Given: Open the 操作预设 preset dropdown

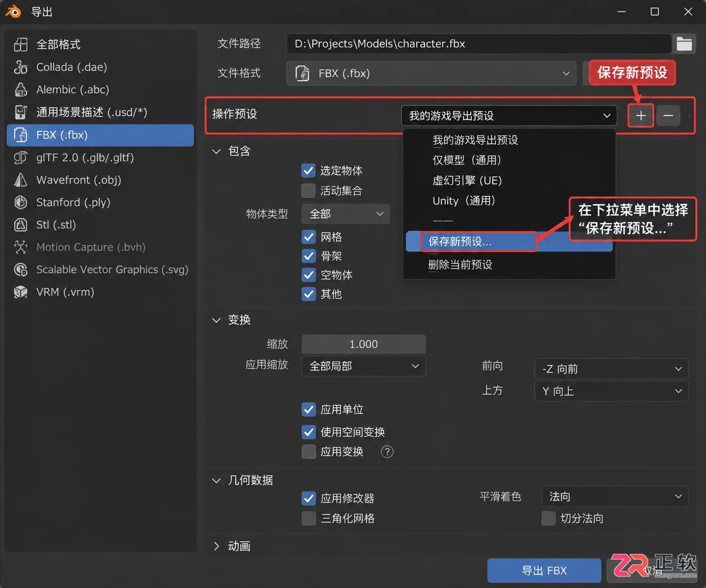Looking at the screenshot, I should click(509, 116).
